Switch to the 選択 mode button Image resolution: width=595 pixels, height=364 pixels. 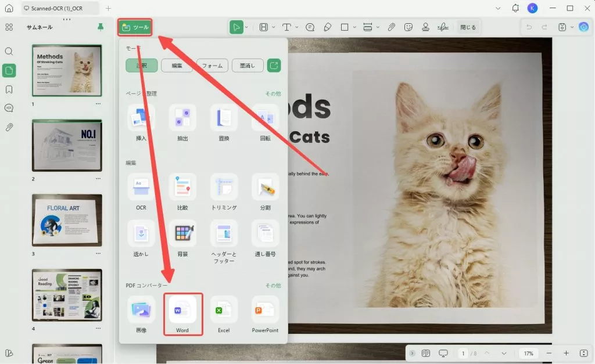pyautogui.click(x=142, y=66)
